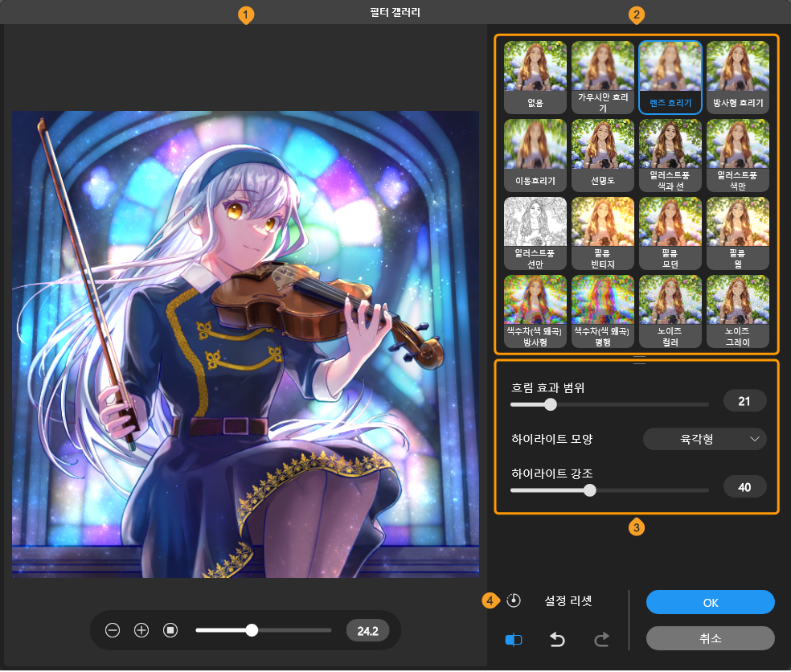Select the 방사형 흐리기 filter
This screenshot has width=791, height=672.
pos(738,77)
